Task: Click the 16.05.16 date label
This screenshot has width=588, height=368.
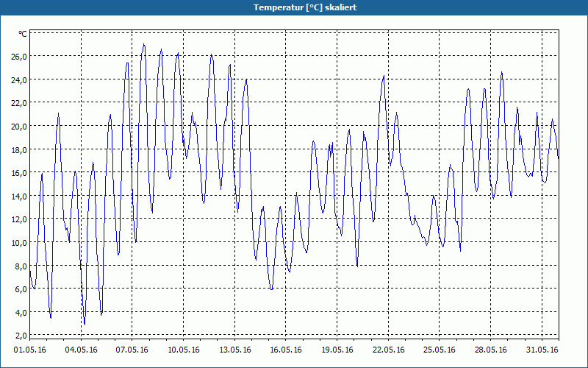Action: coord(286,350)
